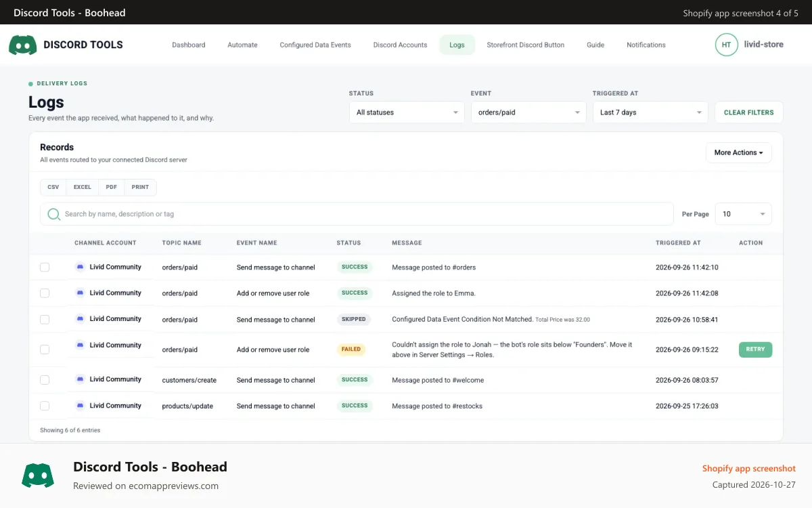Image resolution: width=812 pixels, height=508 pixels.
Task: Click the HT avatar circle
Action: [x=726, y=45]
